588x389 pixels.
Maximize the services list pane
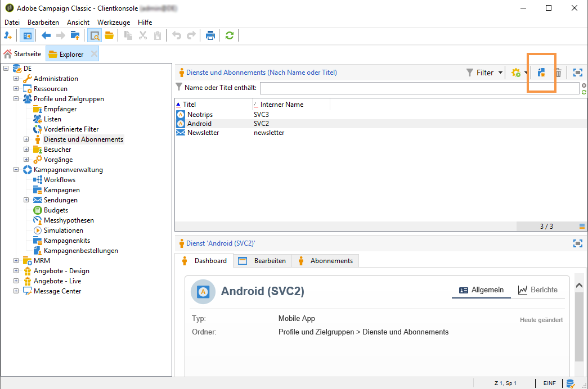tap(578, 73)
